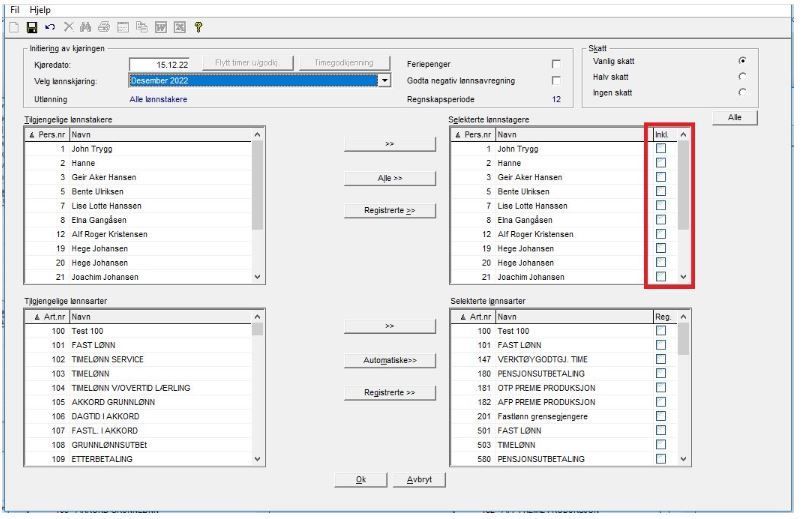Click the Ok button
This screenshot has height=519, width=805.
click(361, 479)
